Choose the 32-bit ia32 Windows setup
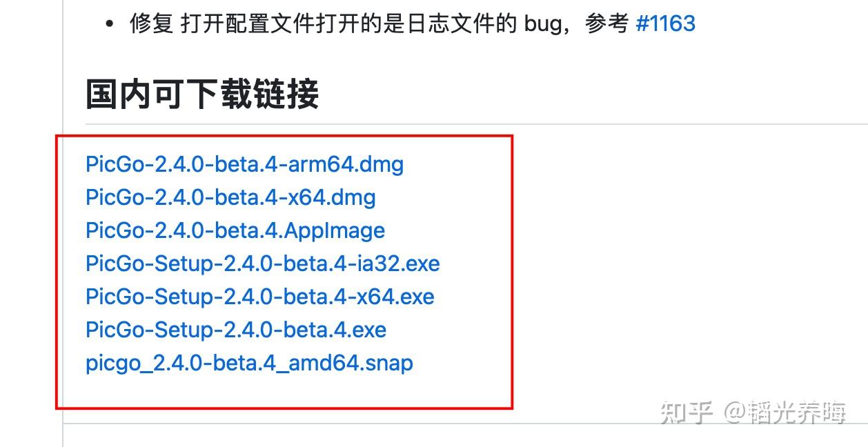The image size is (868, 447). click(263, 264)
